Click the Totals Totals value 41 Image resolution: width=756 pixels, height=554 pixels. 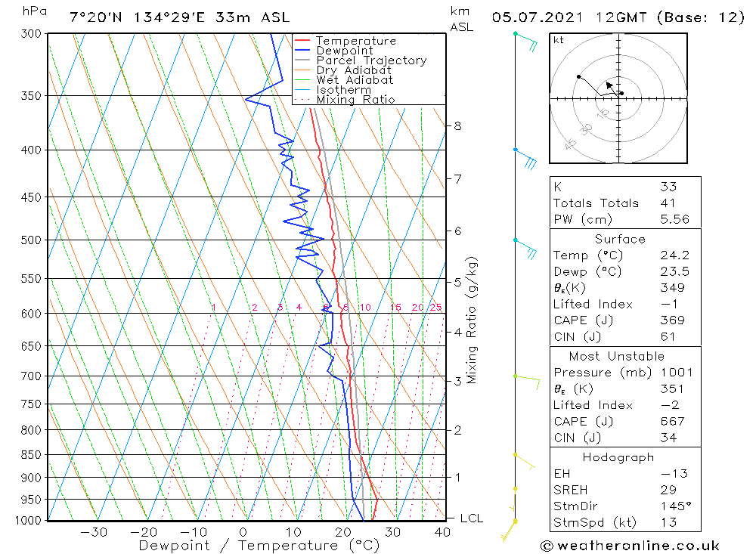coord(668,203)
